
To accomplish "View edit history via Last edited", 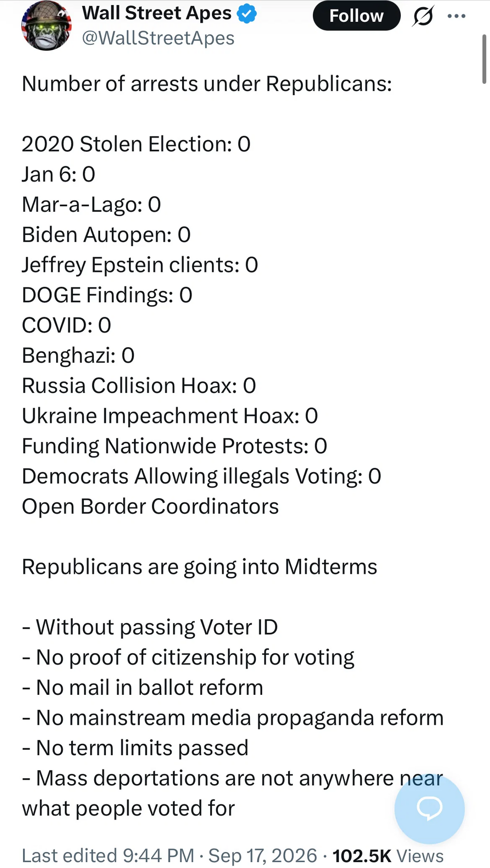I will (108, 856).
